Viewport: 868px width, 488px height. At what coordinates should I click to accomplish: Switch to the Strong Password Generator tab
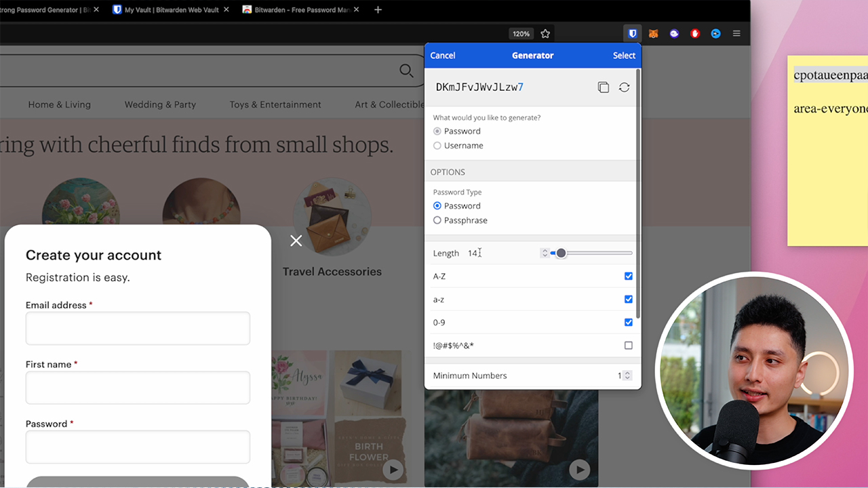(x=45, y=10)
